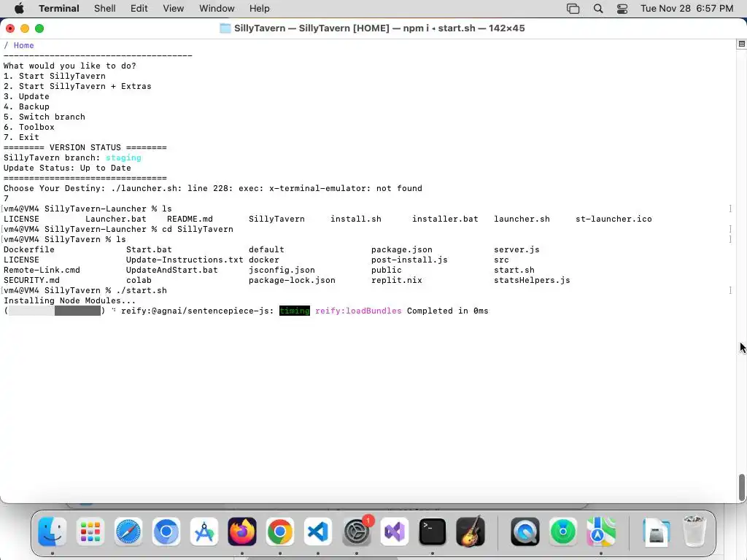The height and width of the screenshot is (560, 747).
Task: Click the Home breadcrumb link
Action: pyautogui.click(x=24, y=45)
